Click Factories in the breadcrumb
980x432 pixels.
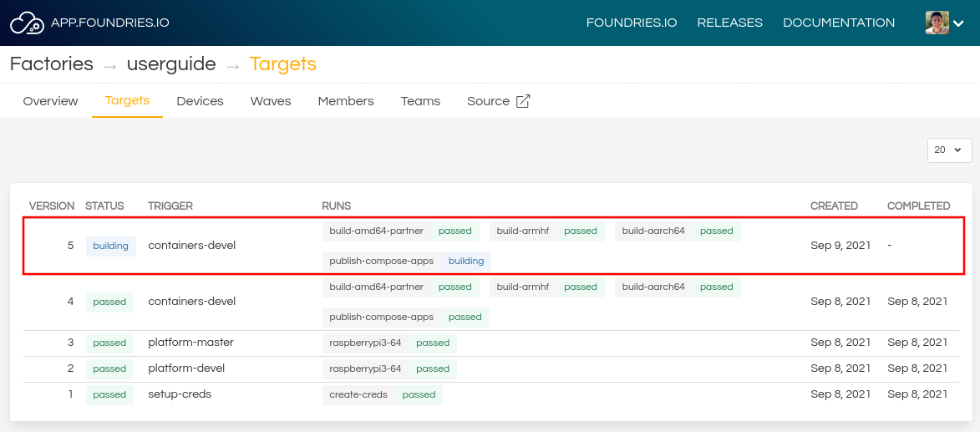click(51, 64)
